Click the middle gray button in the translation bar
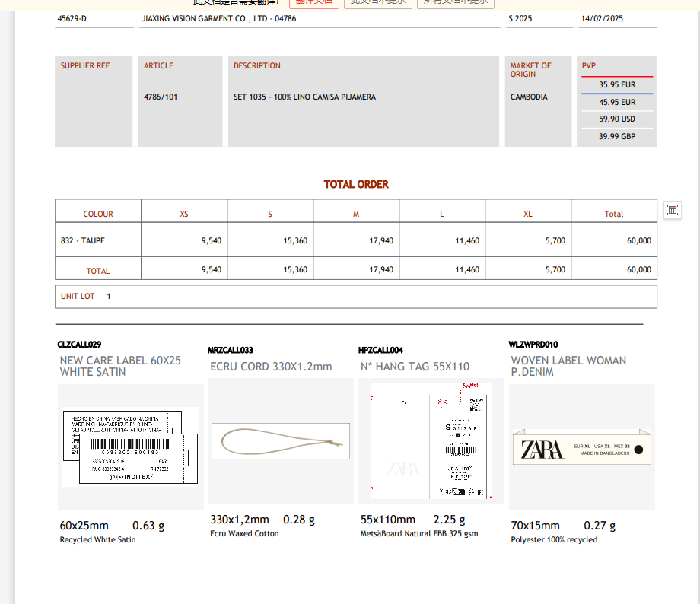Viewport: 700px width, 604px height. (378, 2)
